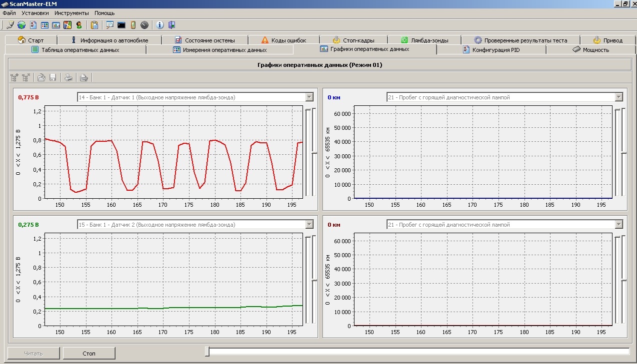Image resolution: width=637 pixels, height=364 pixels.
Task: Click the magnifier search toolbar icon
Action: (109, 25)
